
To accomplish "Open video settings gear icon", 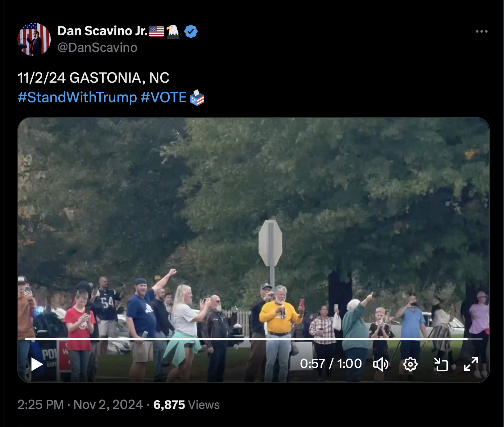I will click(410, 364).
